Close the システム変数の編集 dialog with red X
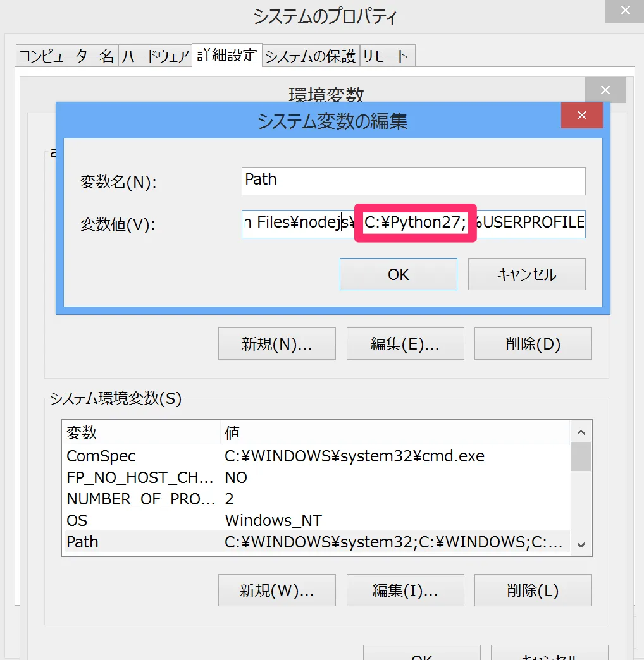The height and width of the screenshot is (660, 644). click(x=581, y=115)
